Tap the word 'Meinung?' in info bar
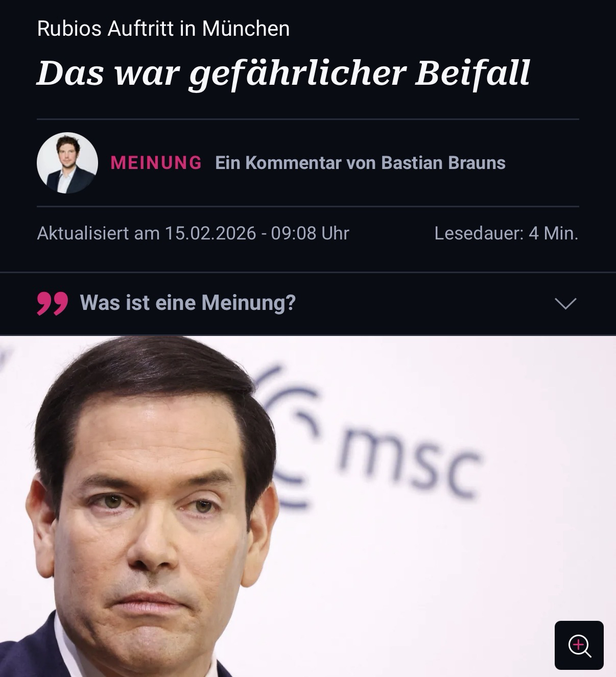The width and height of the screenshot is (616, 677). (249, 303)
